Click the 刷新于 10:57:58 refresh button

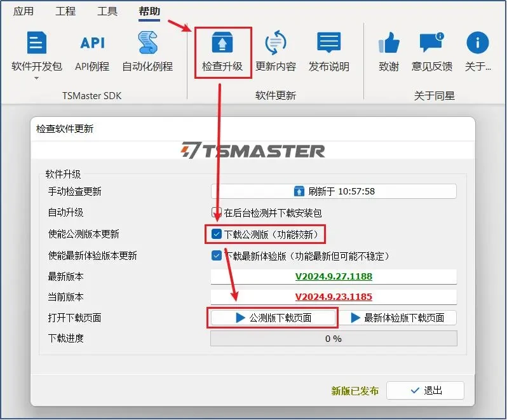334,191
